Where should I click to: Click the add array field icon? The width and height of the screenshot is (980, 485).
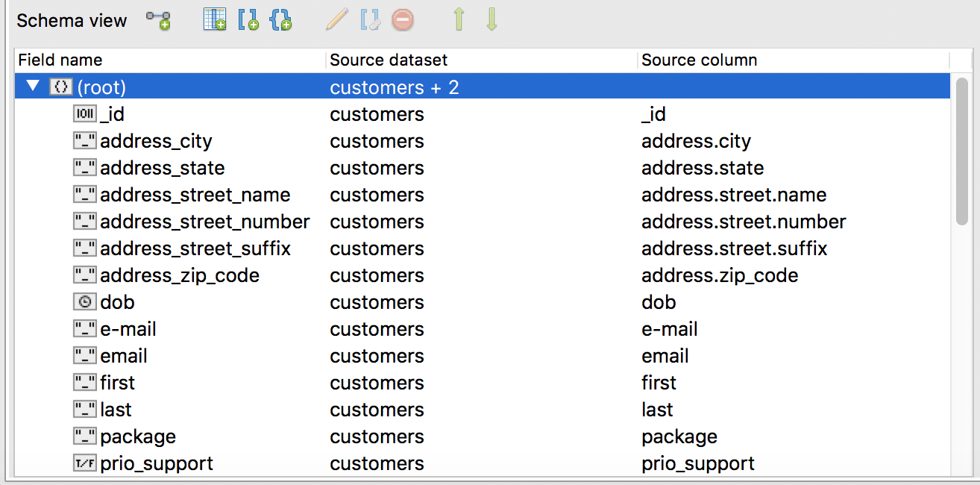(248, 20)
